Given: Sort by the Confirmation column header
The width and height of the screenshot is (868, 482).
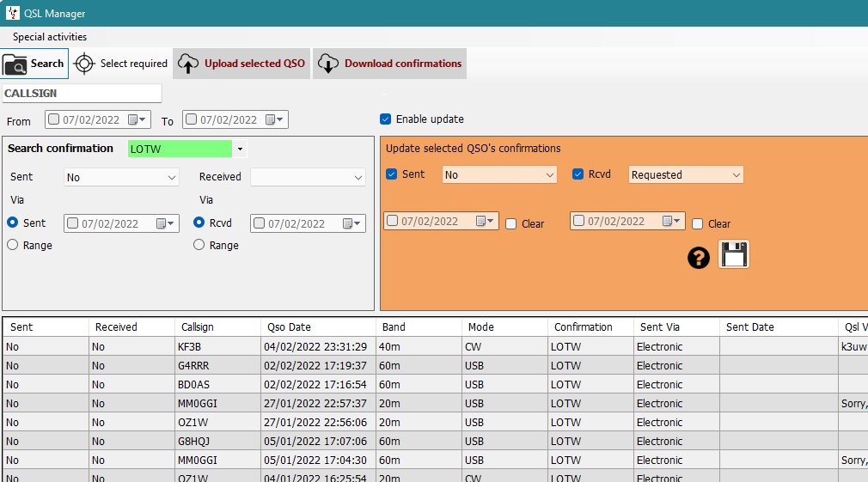Looking at the screenshot, I should click(590, 327).
